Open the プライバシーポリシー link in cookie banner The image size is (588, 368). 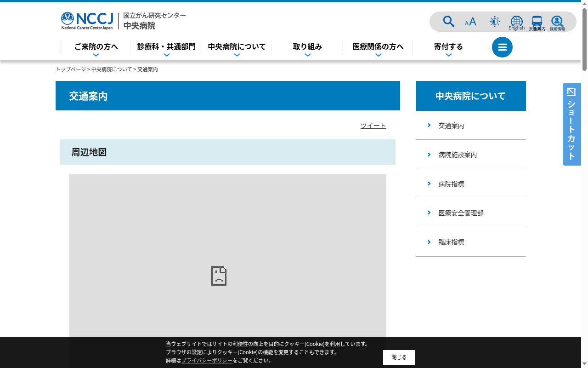207,361
